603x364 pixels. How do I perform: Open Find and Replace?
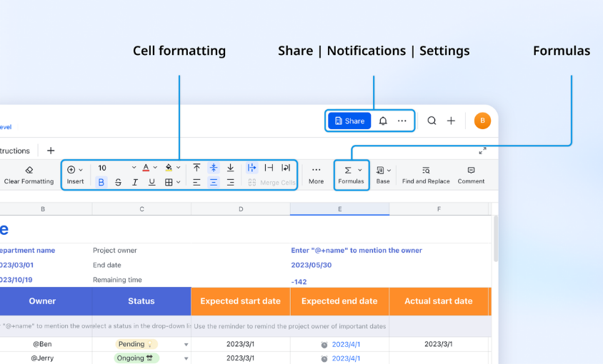click(x=426, y=175)
